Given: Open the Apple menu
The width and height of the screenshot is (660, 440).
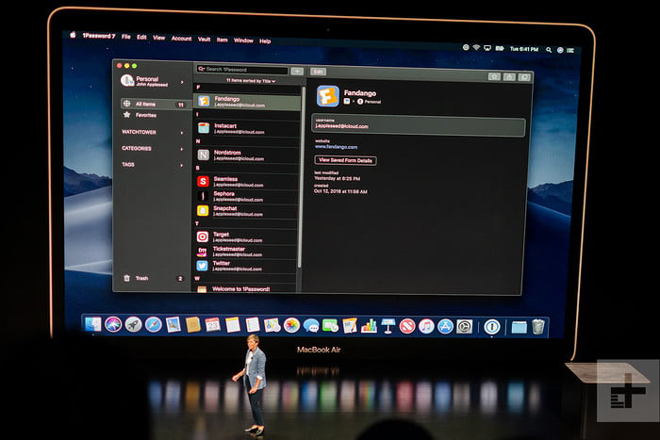Looking at the screenshot, I should pyautogui.click(x=72, y=35).
